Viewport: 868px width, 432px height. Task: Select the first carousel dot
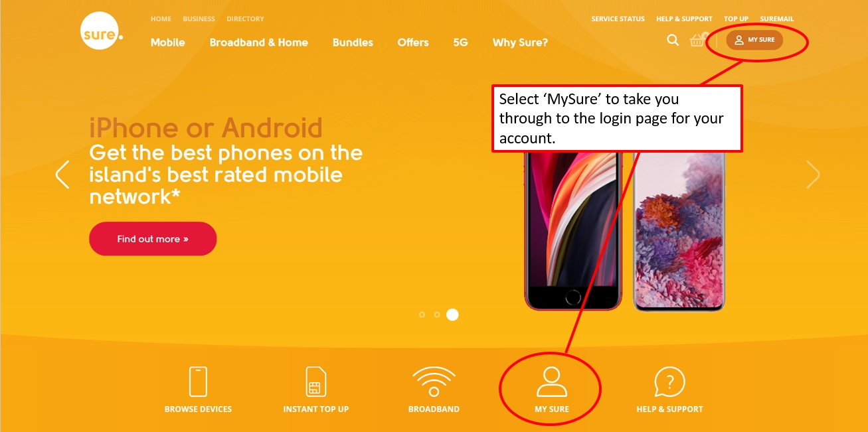422,315
